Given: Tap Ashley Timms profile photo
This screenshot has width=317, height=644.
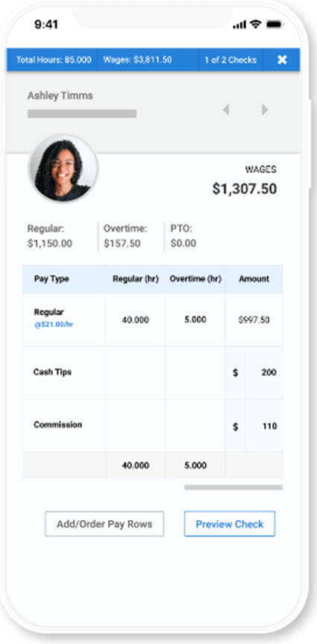Looking at the screenshot, I should click(63, 168).
